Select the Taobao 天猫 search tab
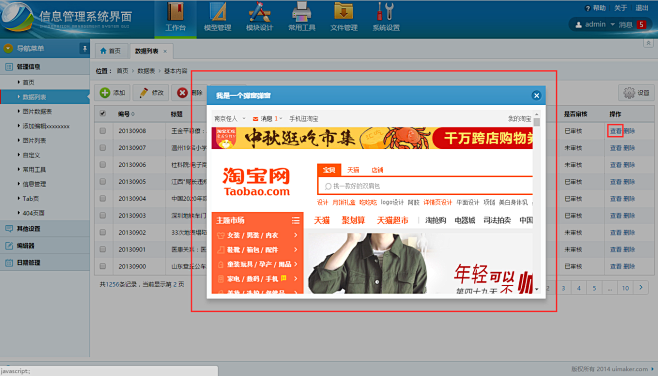658x376 pixels. pos(353,170)
